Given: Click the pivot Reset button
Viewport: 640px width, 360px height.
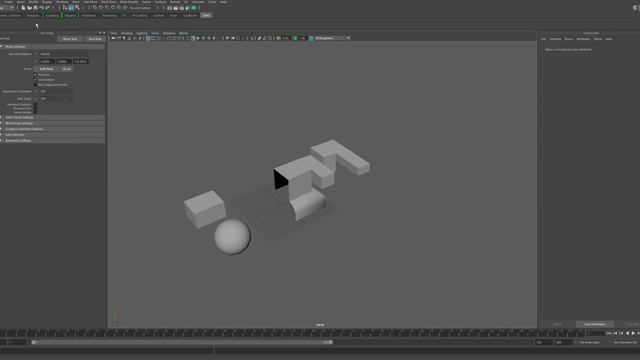Looking at the screenshot, I should tap(67, 69).
